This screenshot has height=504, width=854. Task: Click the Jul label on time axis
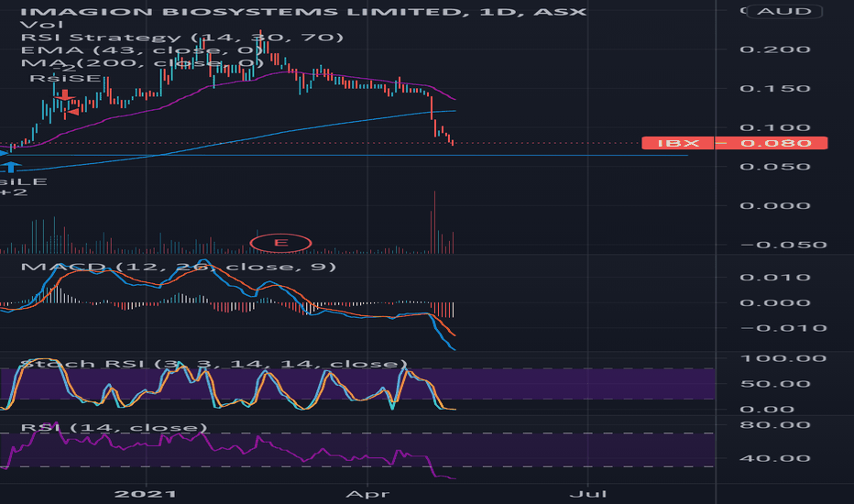[588, 494]
